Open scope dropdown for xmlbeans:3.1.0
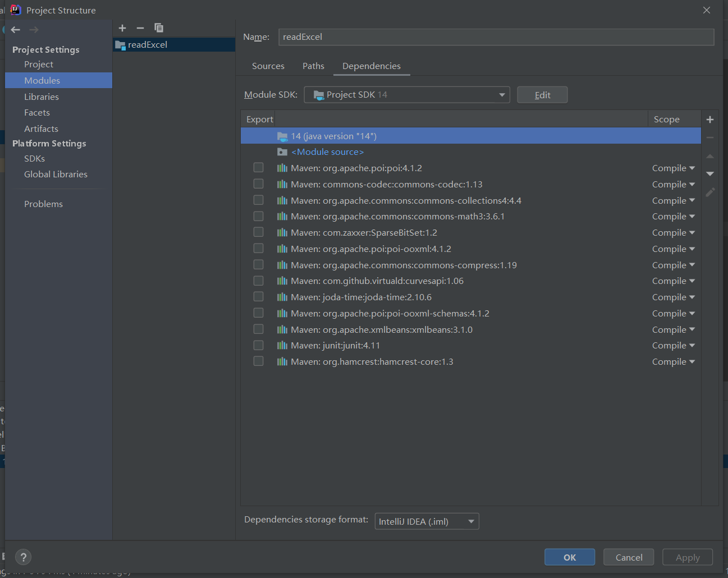 point(674,329)
